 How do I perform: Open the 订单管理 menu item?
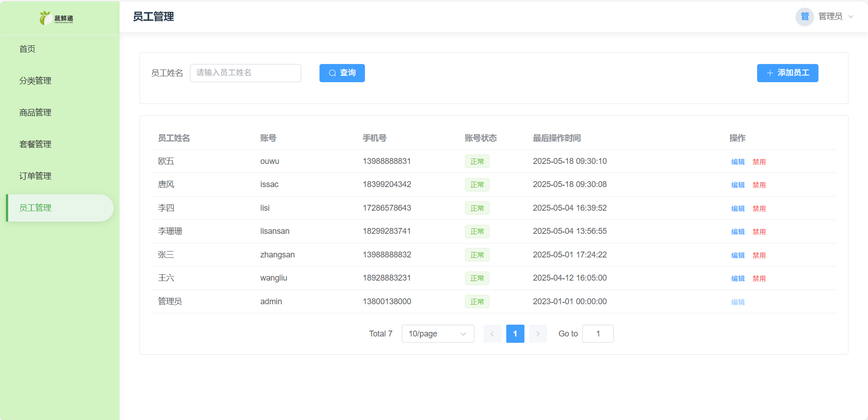[x=35, y=176]
